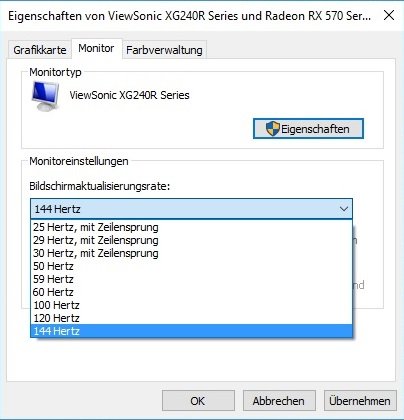Image resolution: width=404 pixels, height=420 pixels.
Task: Switch to the Grafikkarte tab
Action: click(40, 50)
